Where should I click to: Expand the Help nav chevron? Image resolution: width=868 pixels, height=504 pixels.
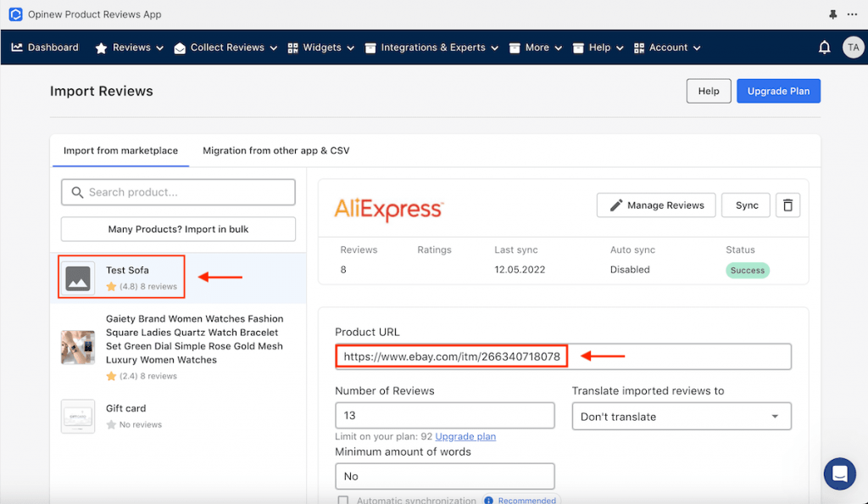620,48
